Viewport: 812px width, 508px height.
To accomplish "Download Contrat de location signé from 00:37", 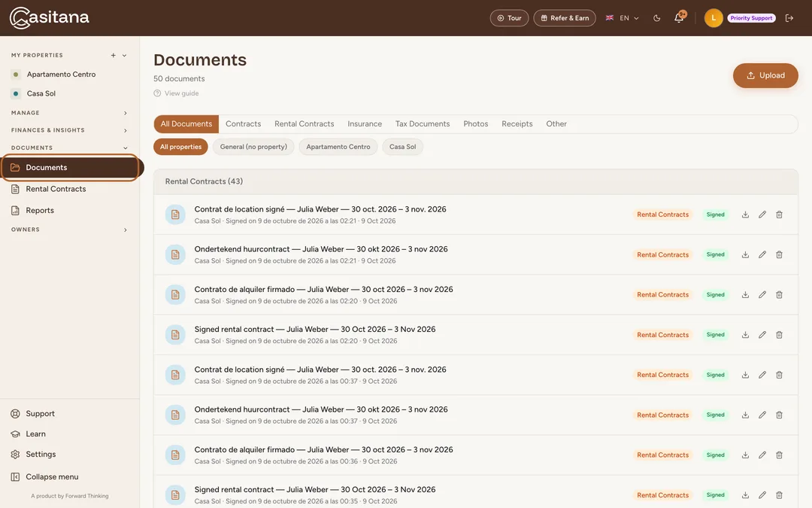I will pos(745,375).
